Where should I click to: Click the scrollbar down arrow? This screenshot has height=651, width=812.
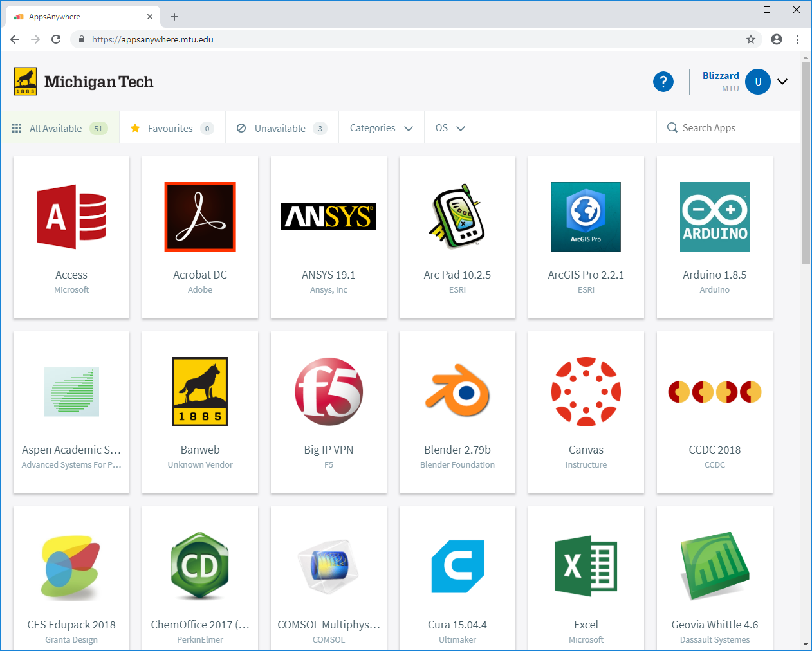[806, 645]
